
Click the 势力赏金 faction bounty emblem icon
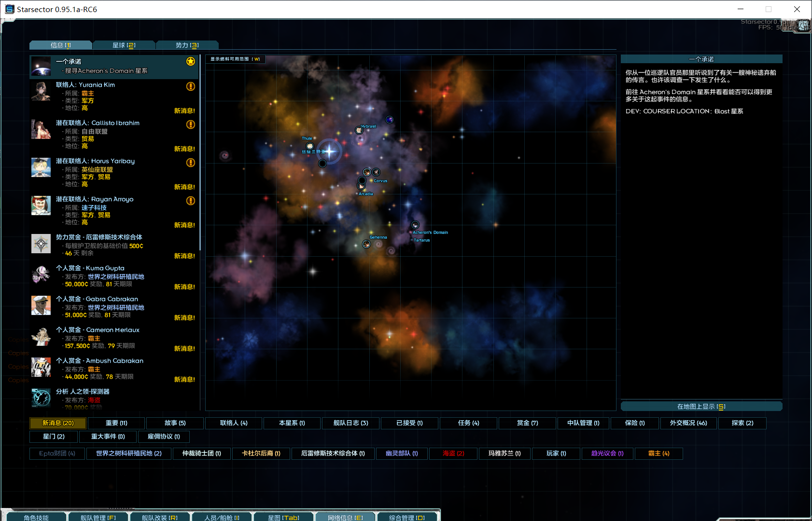tap(41, 244)
